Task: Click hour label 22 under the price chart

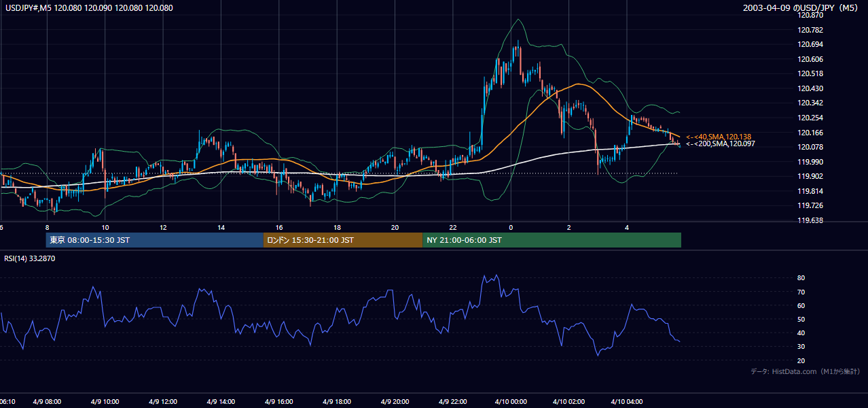Action: pyautogui.click(x=452, y=228)
